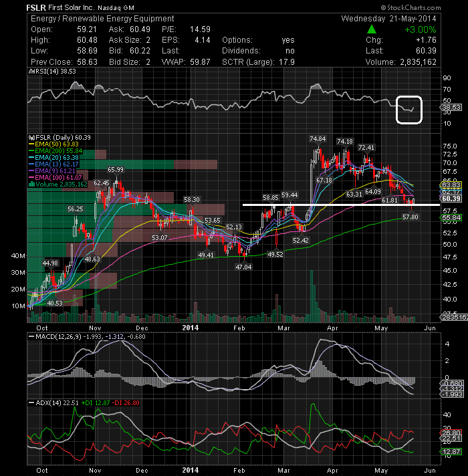Click the 67.18 price annotation

coord(324,181)
